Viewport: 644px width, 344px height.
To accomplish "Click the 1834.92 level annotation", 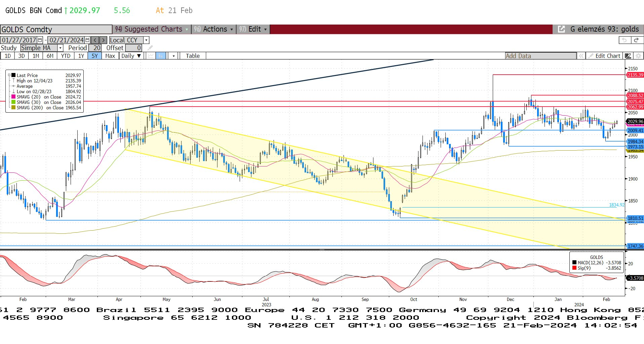I will pyautogui.click(x=616, y=205).
